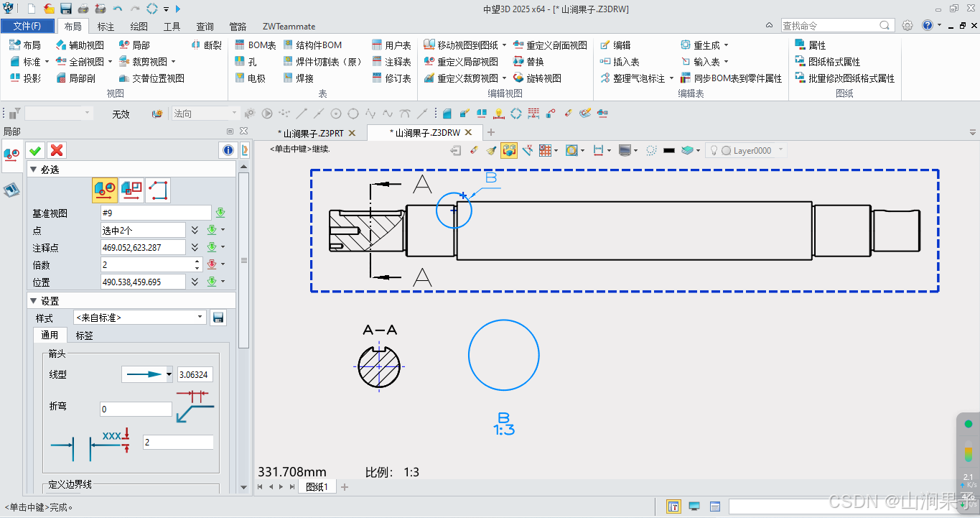The width and height of the screenshot is (980, 518).
Task: Expand the double chevron beside 位置 field
Action: (x=194, y=282)
